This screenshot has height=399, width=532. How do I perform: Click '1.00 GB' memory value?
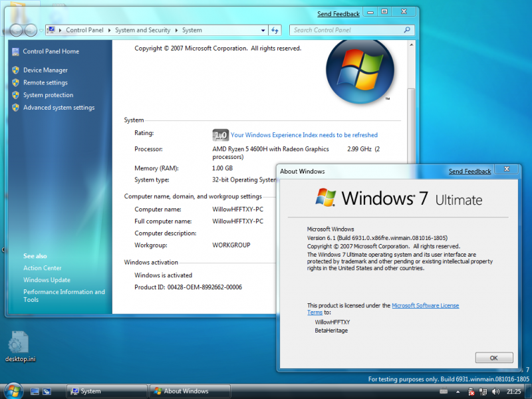pos(222,168)
